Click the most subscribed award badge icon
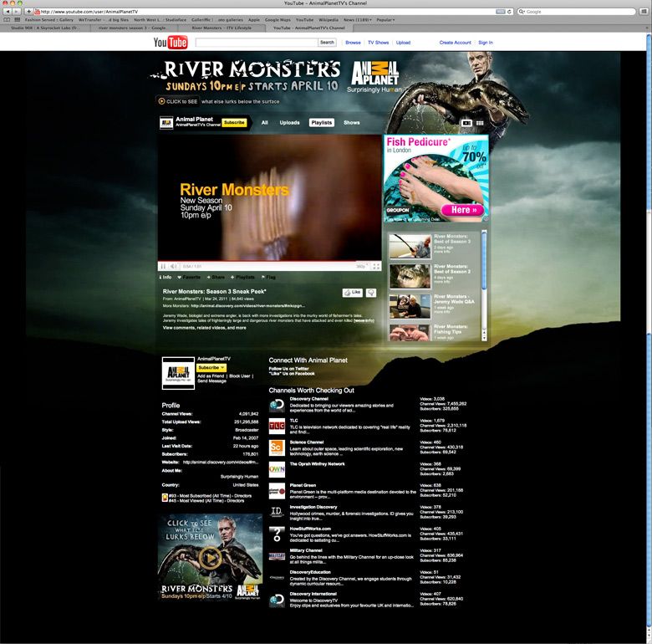The image size is (652, 644). click(165, 498)
